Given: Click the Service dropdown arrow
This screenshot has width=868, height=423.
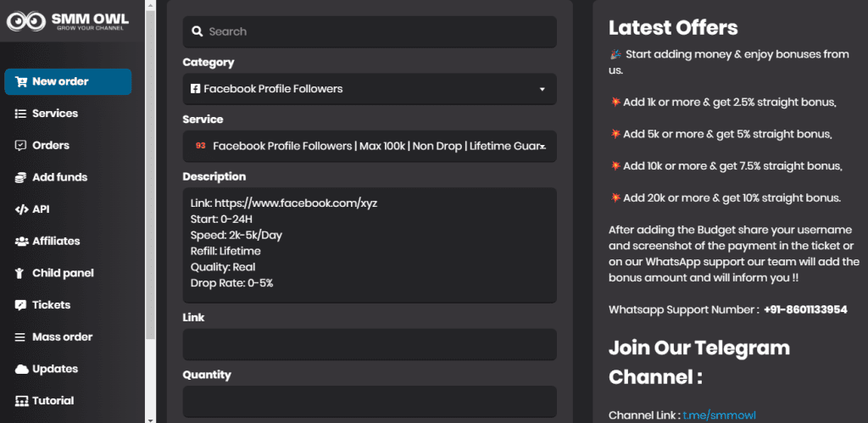Looking at the screenshot, I should click(x=543, y=147).
